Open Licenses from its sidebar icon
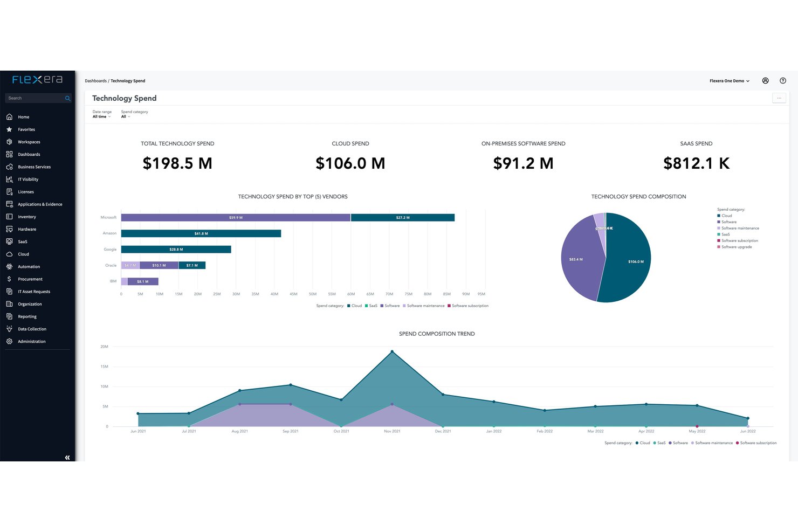The height and width of the screenshot is (532, 798). [x=9, y=192]
